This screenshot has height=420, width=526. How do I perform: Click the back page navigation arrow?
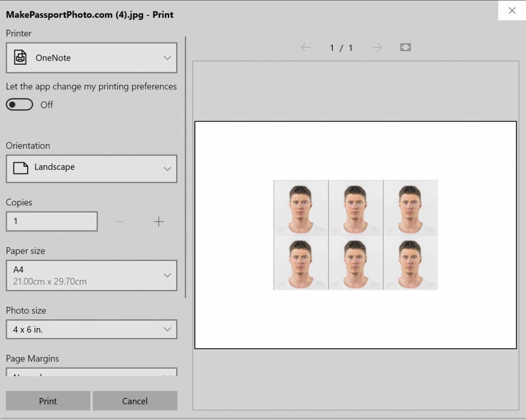click(306, 47)
